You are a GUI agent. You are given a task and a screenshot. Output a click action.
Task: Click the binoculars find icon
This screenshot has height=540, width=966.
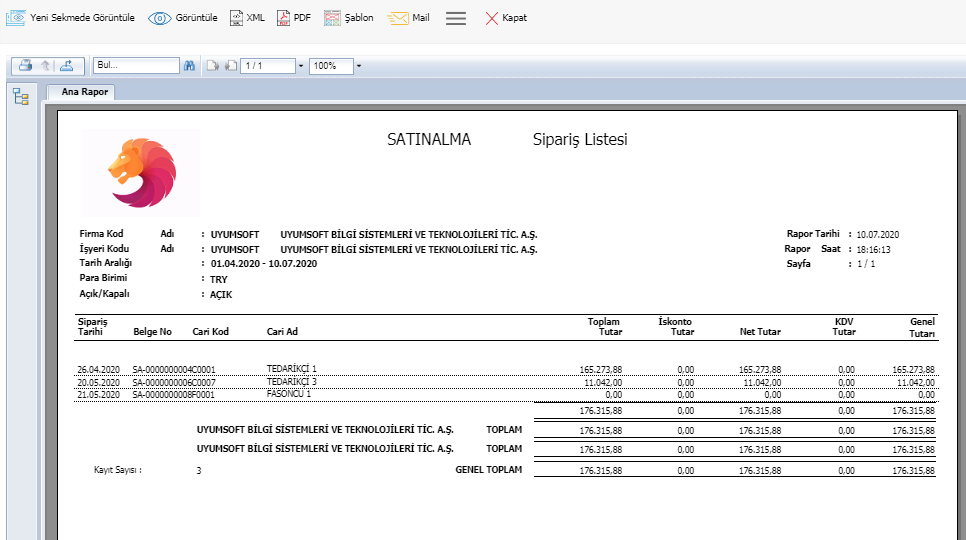188,66
